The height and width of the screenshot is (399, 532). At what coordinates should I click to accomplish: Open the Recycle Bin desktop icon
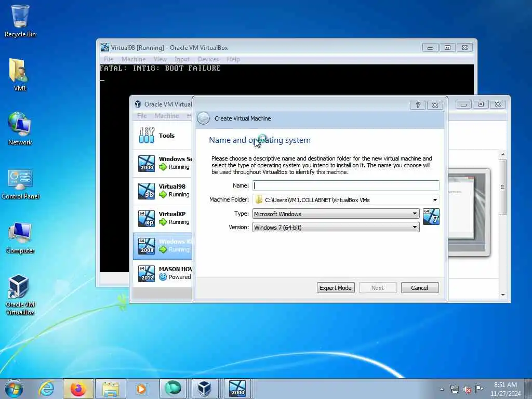[x=20, y=20]
